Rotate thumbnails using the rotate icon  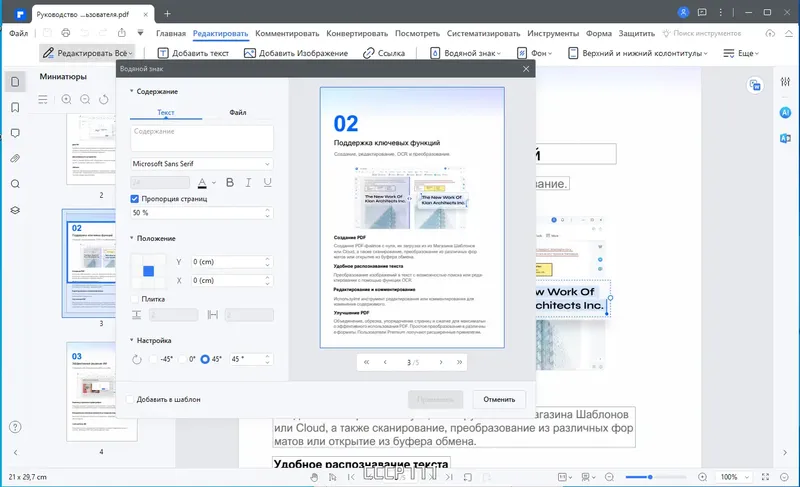click(104, 99)
